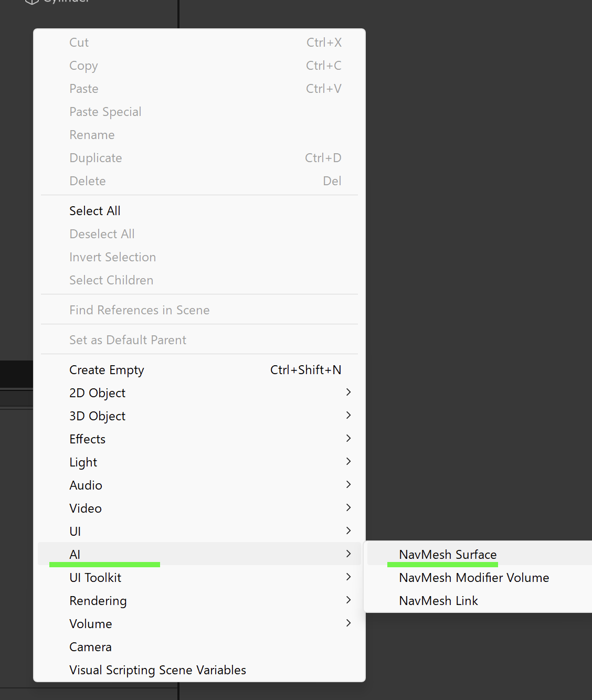Select NavMesh Surface from the AI submenu
592x700 pixels.
(447, 554)
